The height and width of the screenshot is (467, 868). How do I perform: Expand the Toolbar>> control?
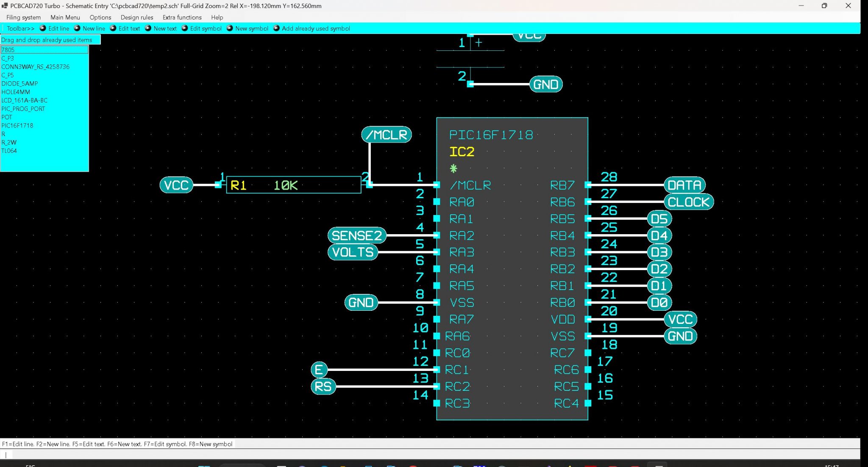coord(20,28)
